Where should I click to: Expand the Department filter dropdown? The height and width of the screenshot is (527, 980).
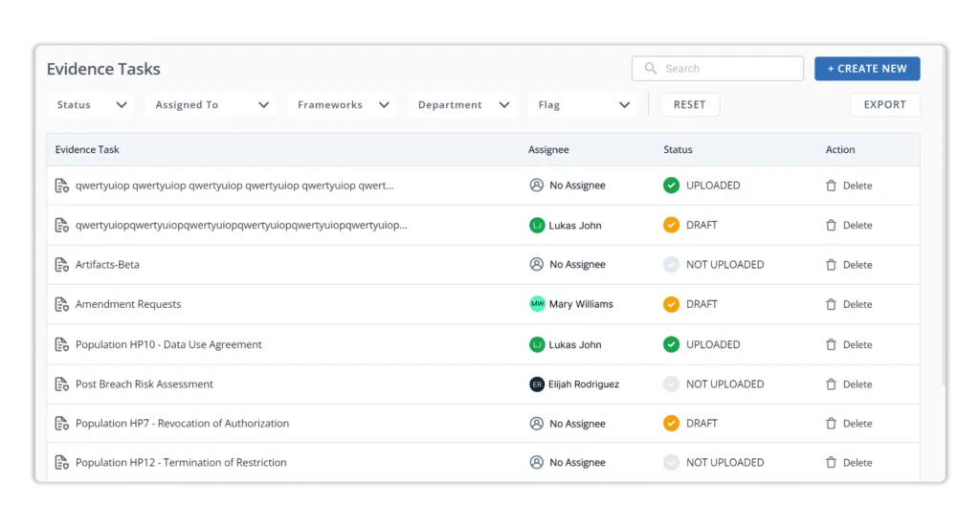click(463, 105)
